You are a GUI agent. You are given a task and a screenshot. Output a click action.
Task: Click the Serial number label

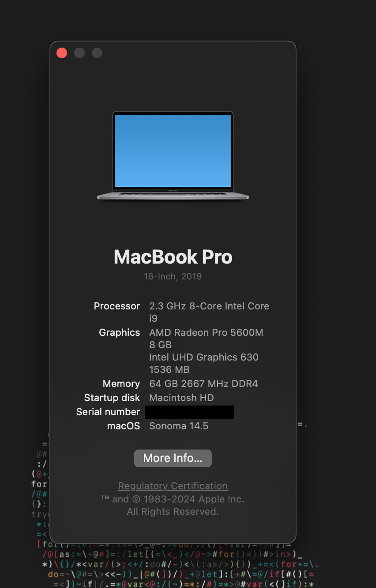coord(108,412)
